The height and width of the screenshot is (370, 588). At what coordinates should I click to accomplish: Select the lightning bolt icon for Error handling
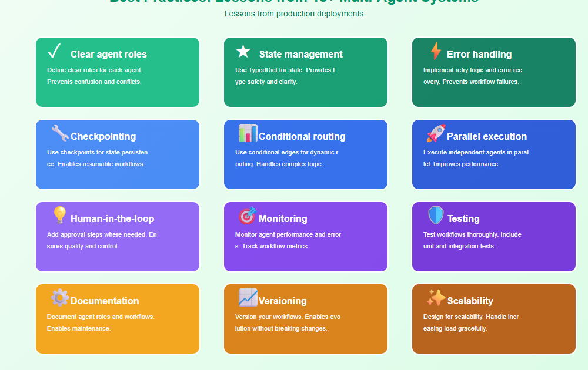point(435,52)
